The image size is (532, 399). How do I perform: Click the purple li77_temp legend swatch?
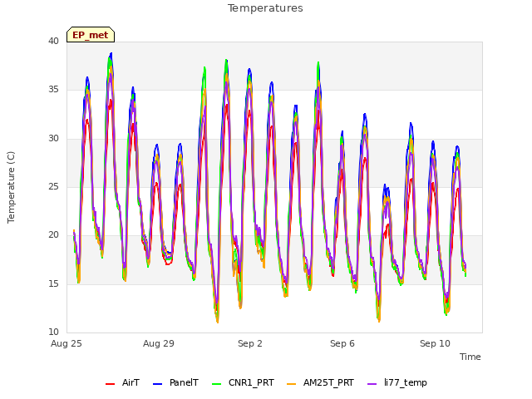coord(372,384)
